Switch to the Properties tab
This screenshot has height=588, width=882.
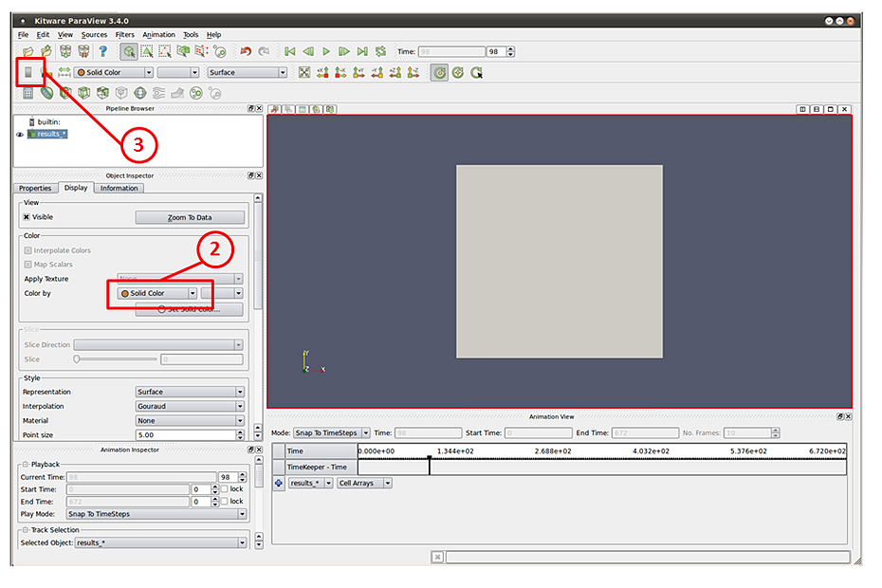tap(35, 189)
